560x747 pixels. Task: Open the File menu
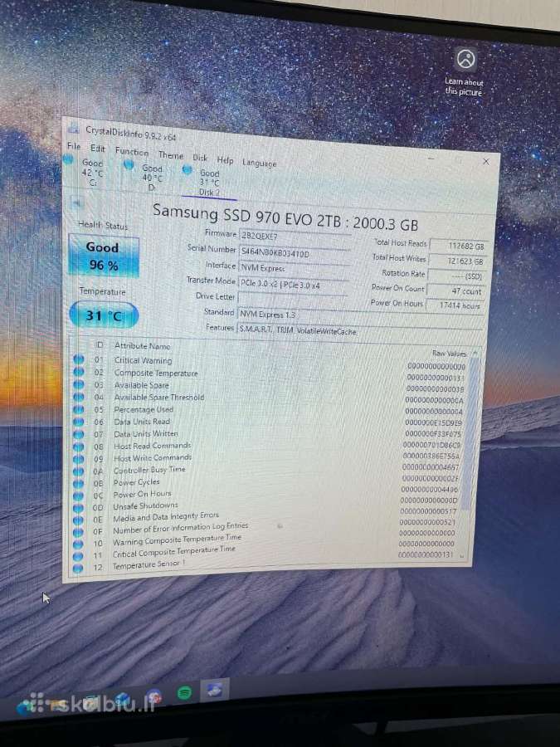coord(74,146)
